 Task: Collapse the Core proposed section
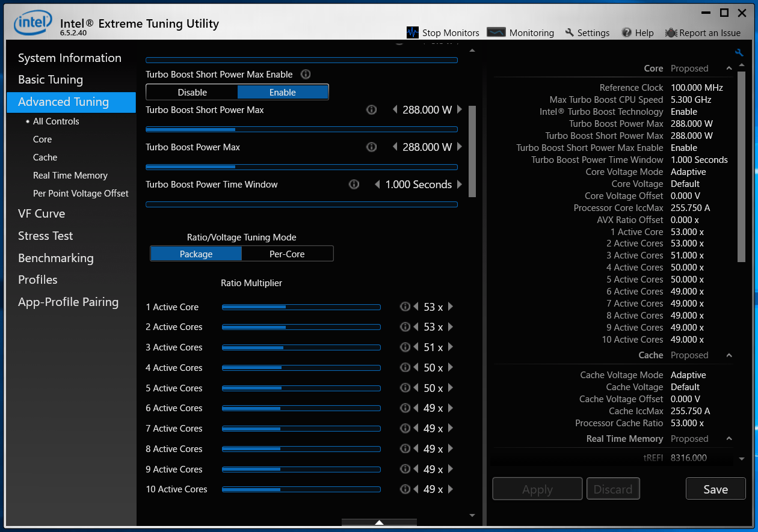[x=729, y=68]
